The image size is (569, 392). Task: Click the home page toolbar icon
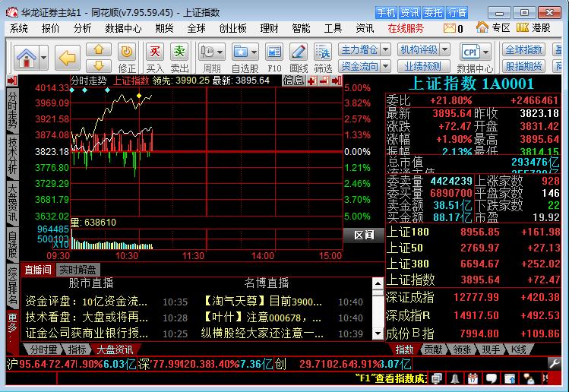pos(27,58)
